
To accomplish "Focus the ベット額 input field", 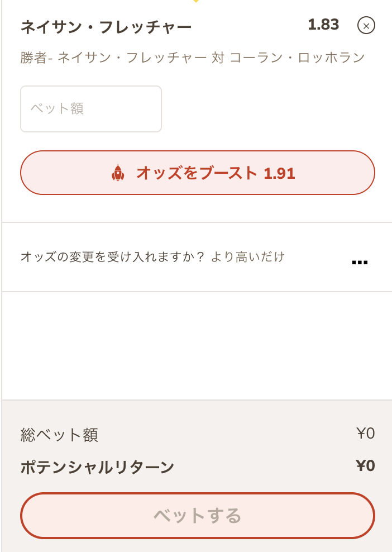I will [91, 109].
